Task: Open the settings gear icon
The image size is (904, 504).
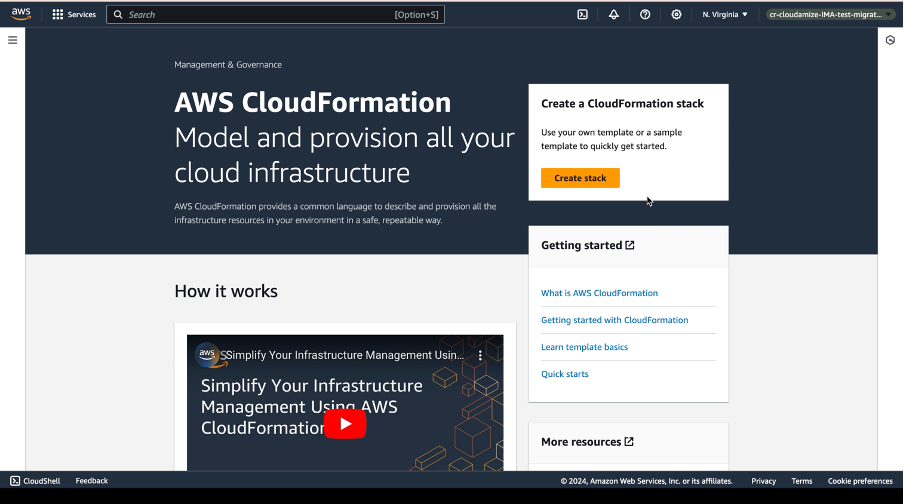Action: tap(677, 15)
